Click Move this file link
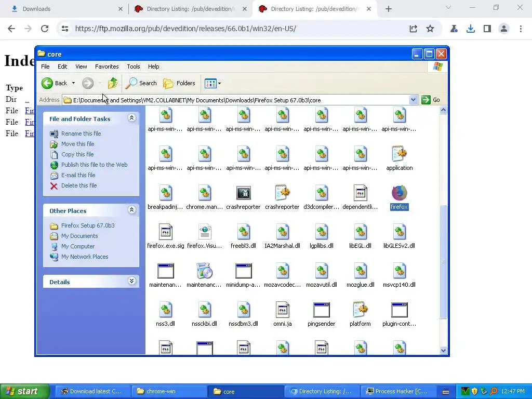The height and width of the screenshot is (399, 532). [x=78, y=144]
